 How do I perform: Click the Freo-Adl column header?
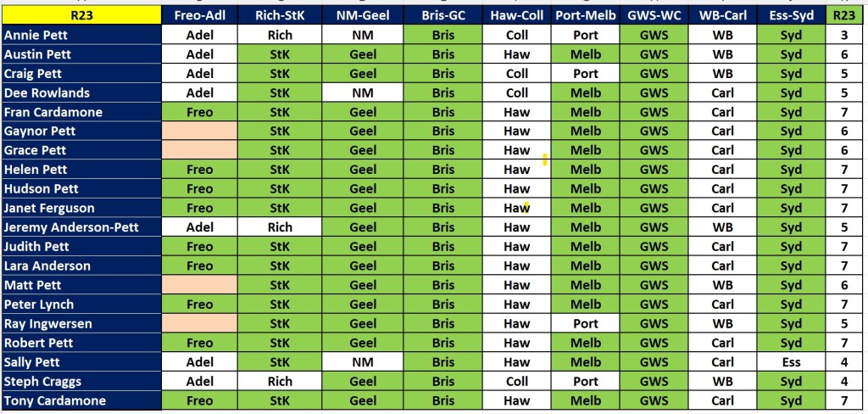tap(199, 15)
